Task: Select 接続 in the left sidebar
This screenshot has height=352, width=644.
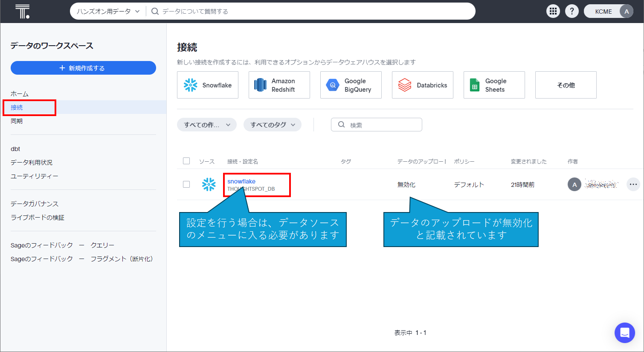Action: pyautogui.click(x=17, y=108)
